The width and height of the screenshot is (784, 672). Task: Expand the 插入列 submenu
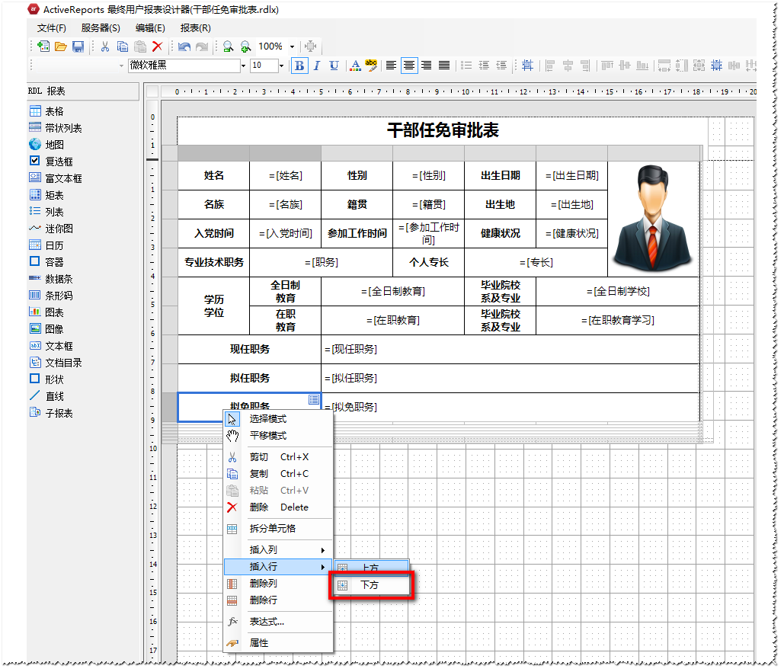[x=278, y=550]
